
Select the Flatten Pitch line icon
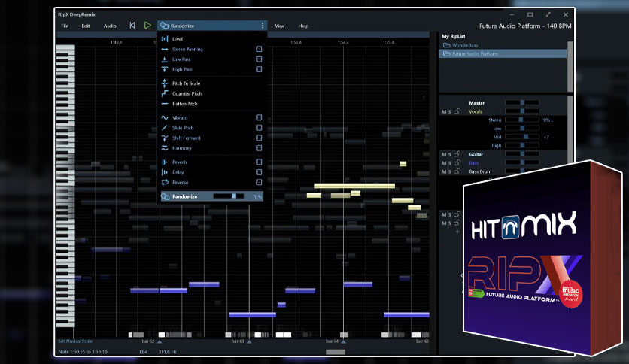pyautogui.click(x=165, y=104)
